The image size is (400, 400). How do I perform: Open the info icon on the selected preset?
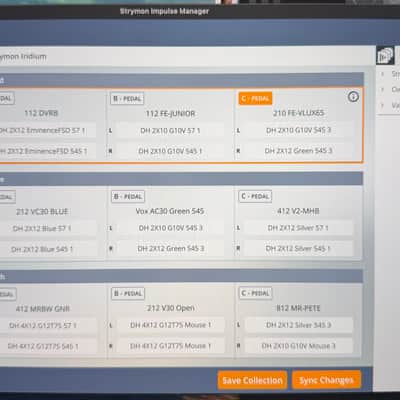pyautogui.click(x=353, y=97)
